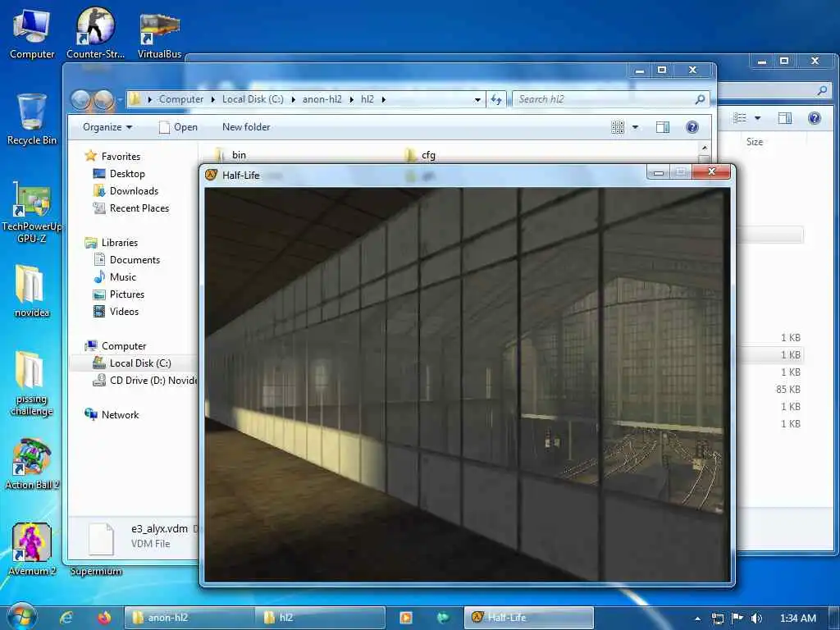Expand the arrow after anon-hl2 breadcrumb
This screenshot has height=630, width=840.
click(x=351, y=99)
